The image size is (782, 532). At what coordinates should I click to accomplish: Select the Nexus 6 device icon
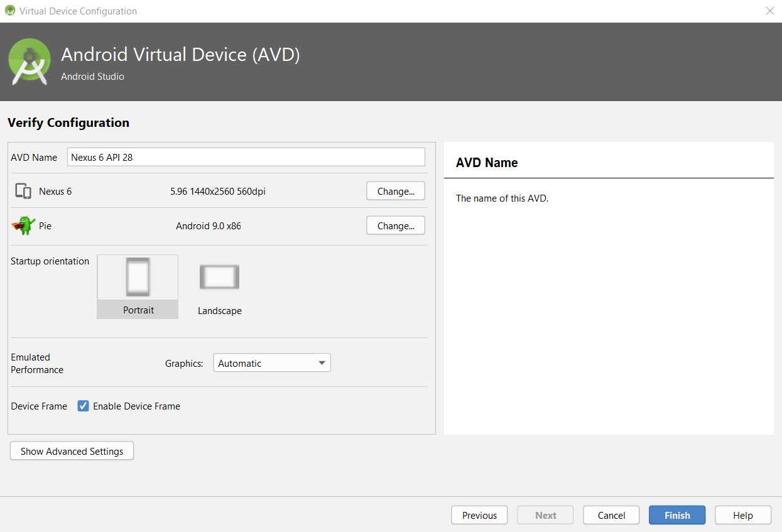click(x=23, y=191)
